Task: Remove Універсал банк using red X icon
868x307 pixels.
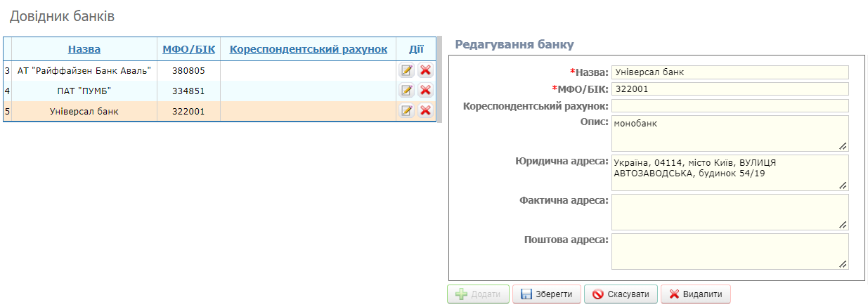Action: pos(425,110)
